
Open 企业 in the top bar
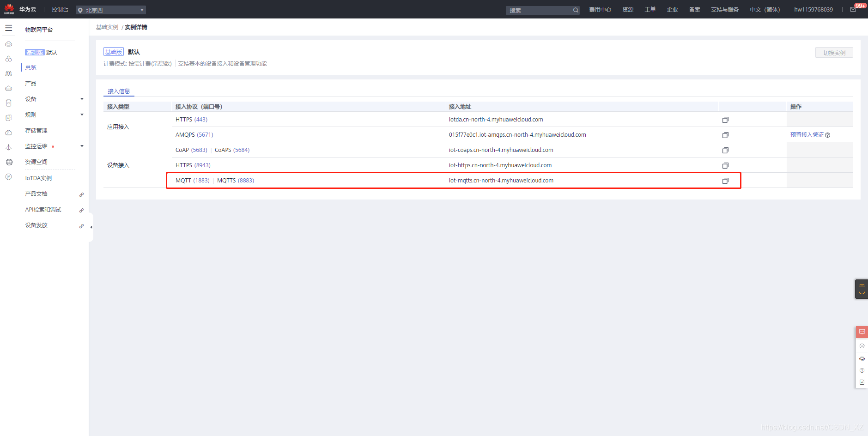click(x=672, y=10)
